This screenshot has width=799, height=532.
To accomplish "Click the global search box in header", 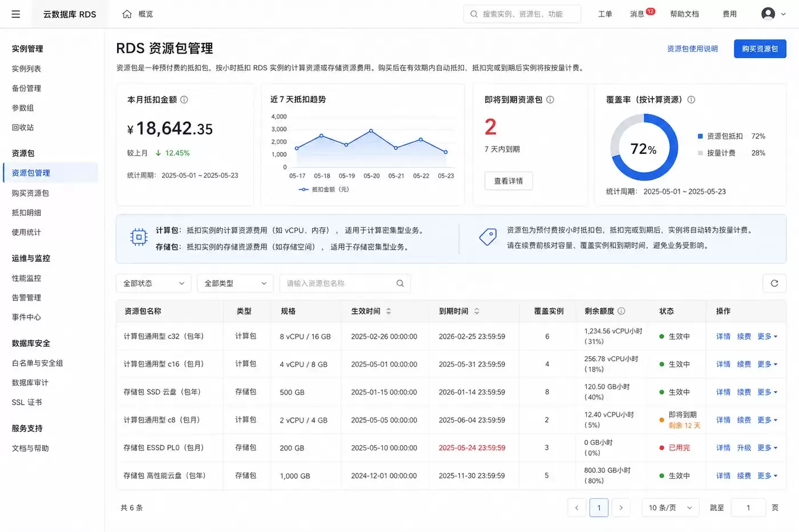I will point(522,14).
